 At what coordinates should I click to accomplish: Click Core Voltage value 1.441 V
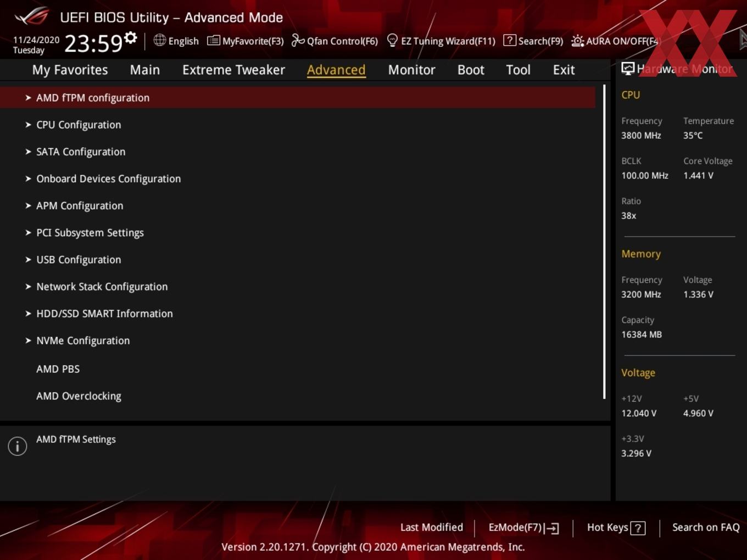point(698,176)
